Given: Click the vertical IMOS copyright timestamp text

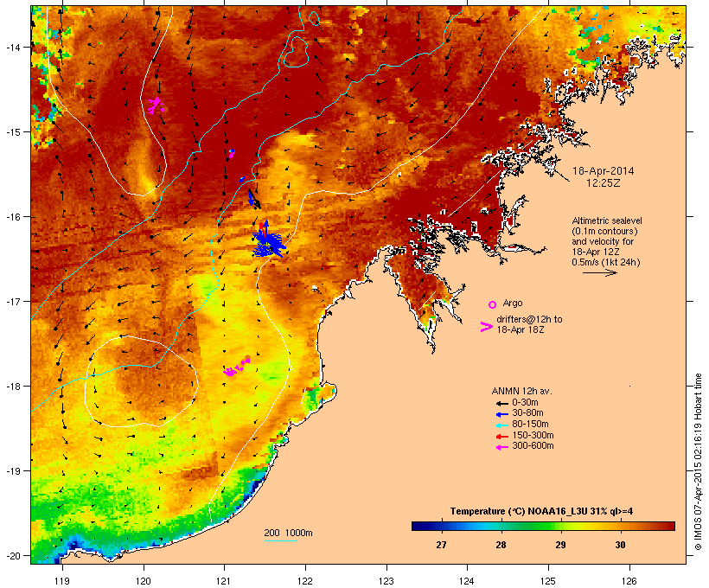Looking at the screenshot, I should point(698,462).
